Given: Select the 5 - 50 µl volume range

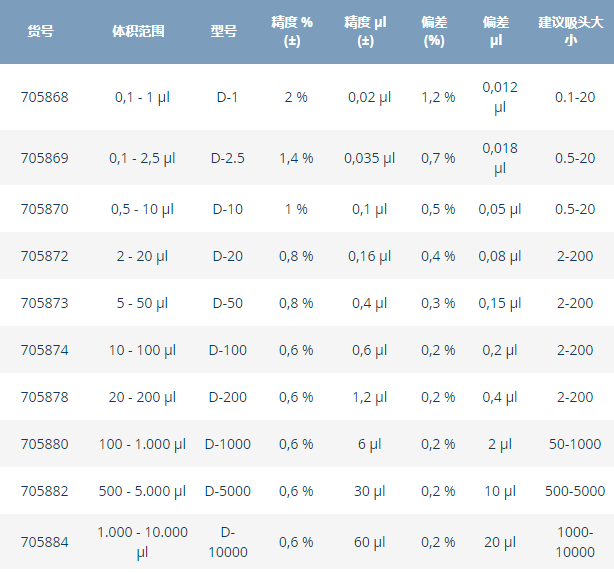Looking at the screenshot, I should (142, 303).
